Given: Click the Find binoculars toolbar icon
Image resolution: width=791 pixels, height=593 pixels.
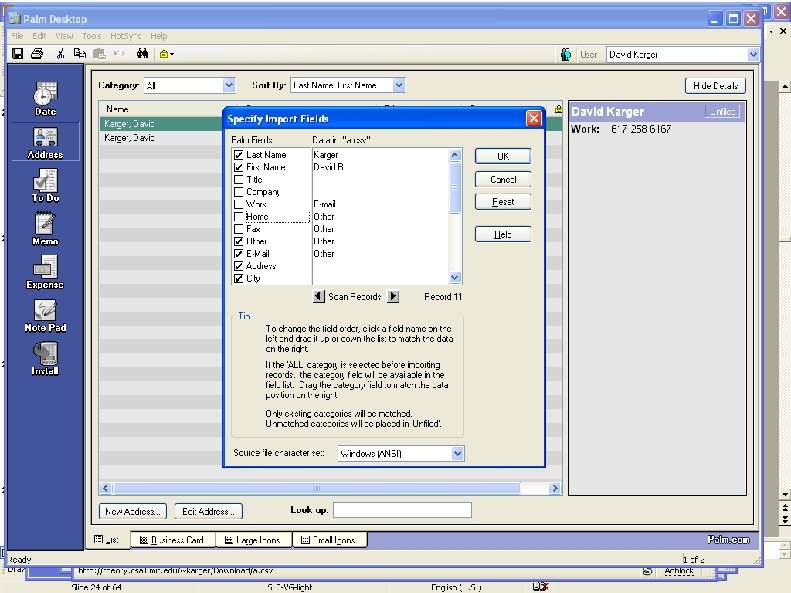Looking at the screenshot, I should 143,53.
